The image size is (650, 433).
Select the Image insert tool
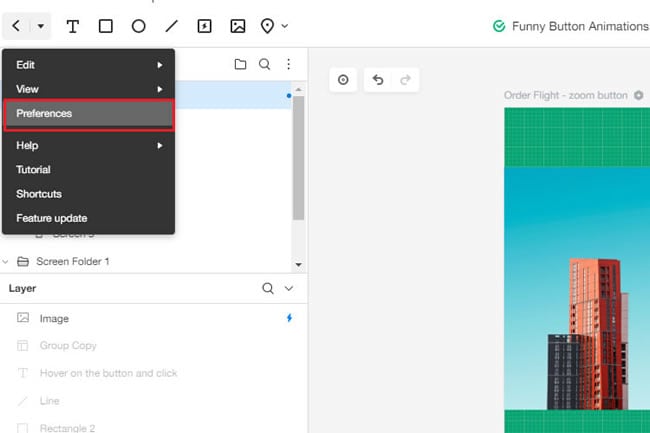(238, 26)
